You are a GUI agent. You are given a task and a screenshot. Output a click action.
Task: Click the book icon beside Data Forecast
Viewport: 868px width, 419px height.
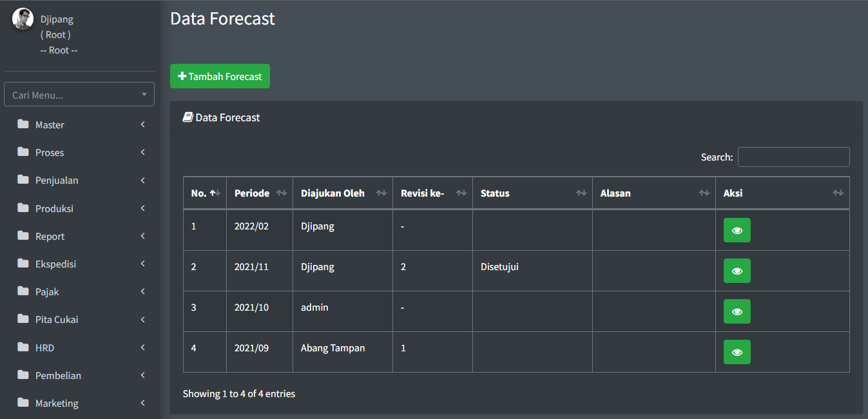[x=188, y=117]
